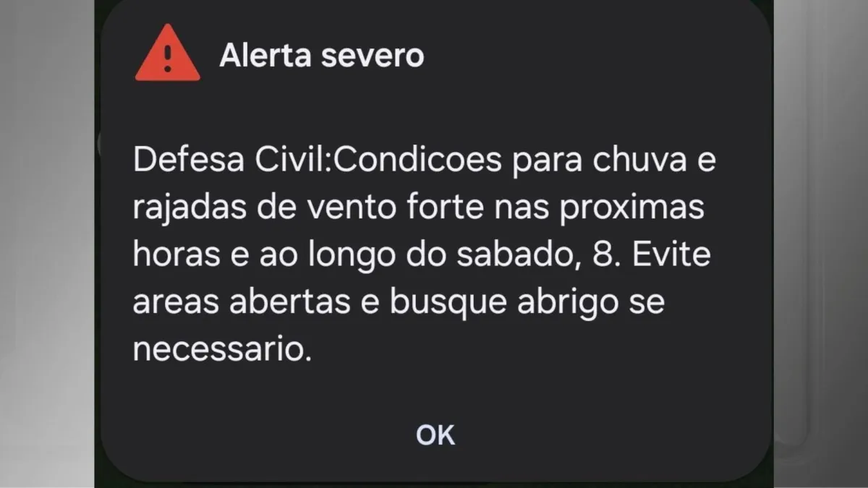
Task: Click the line starting with "areas abertas"
Action: tap(399, 304)
